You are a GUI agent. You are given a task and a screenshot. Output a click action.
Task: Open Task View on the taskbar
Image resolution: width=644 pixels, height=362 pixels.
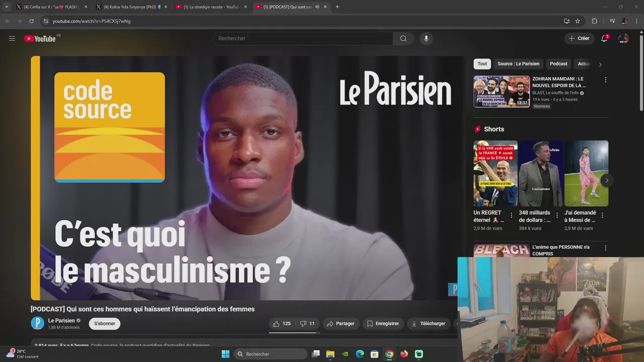click(x=315, y=354)
